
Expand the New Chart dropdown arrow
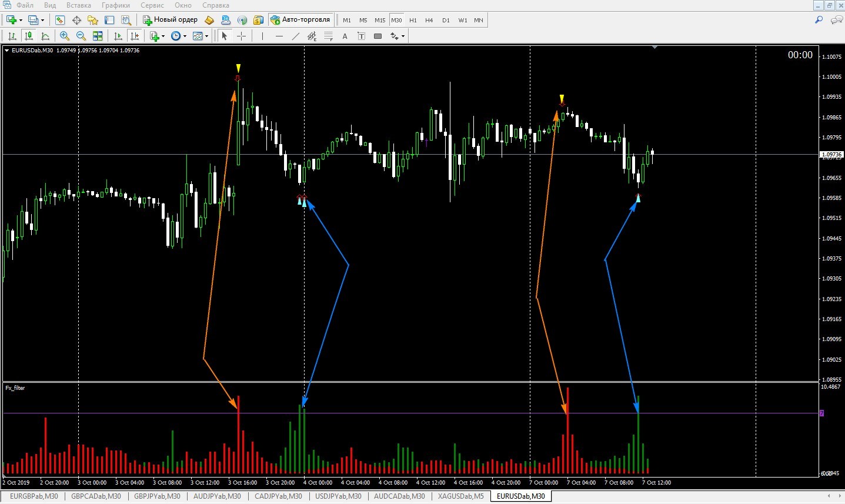[x=21, y=21]
